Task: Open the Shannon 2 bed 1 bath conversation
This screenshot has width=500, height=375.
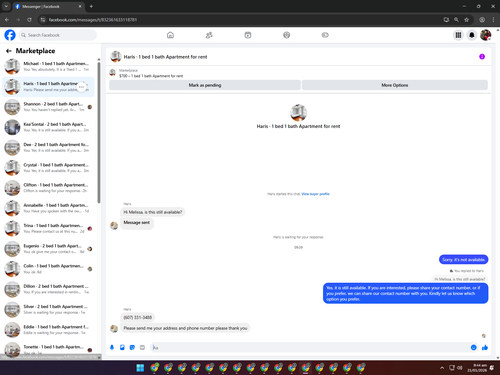Action: coord(48,107)
